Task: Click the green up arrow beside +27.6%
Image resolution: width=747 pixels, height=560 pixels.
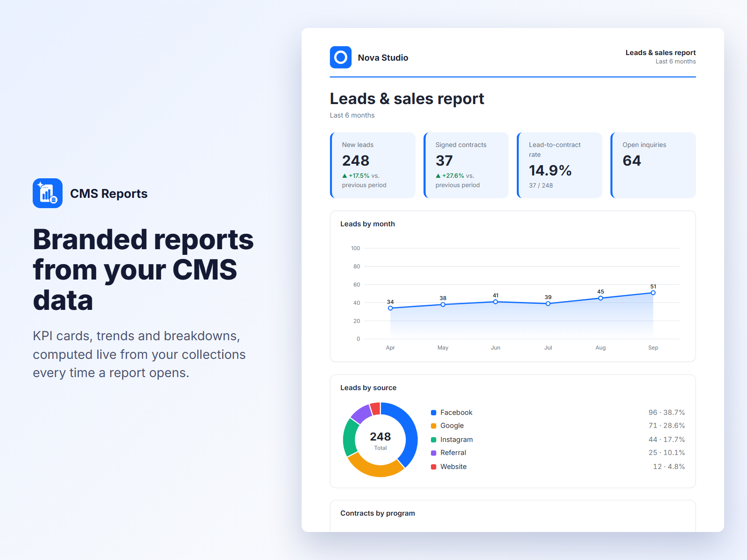Action: [438, 176]
